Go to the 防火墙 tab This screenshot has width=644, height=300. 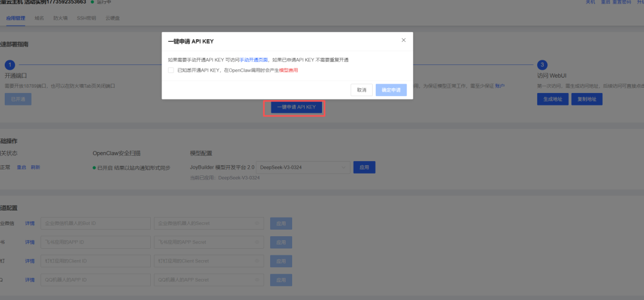tap(60, 18)
